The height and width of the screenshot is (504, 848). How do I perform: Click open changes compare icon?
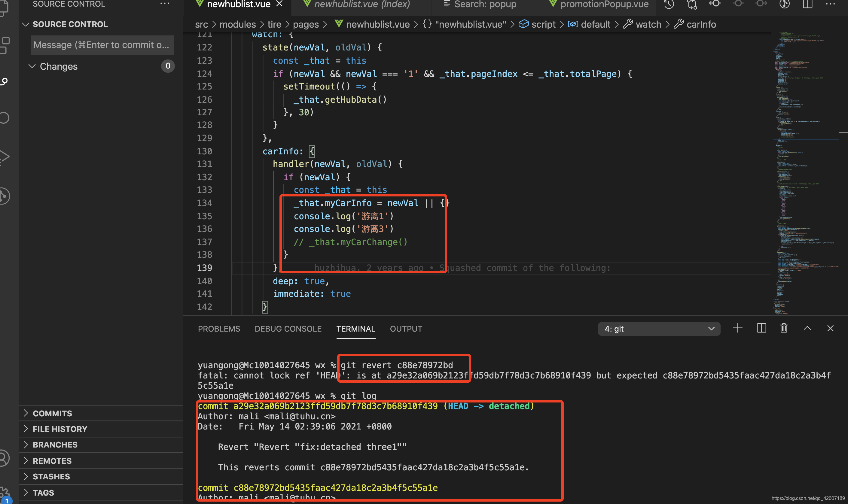tap(692, 5)
